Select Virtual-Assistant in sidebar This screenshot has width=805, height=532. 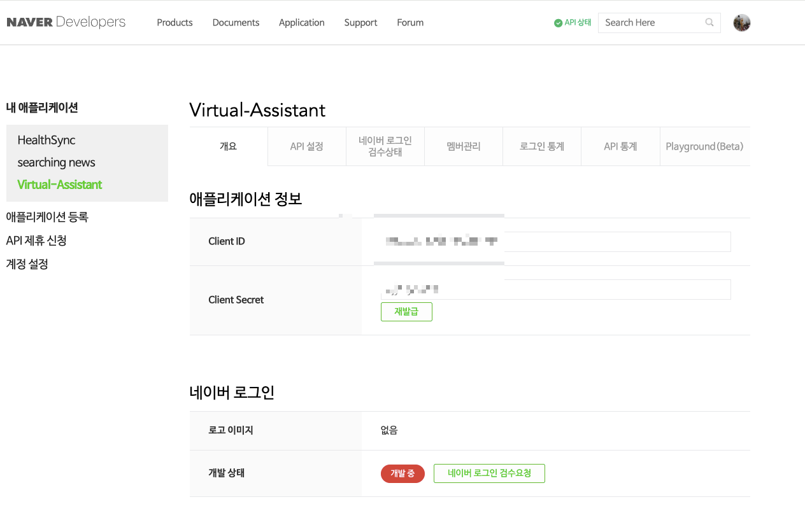coord(60,185)
